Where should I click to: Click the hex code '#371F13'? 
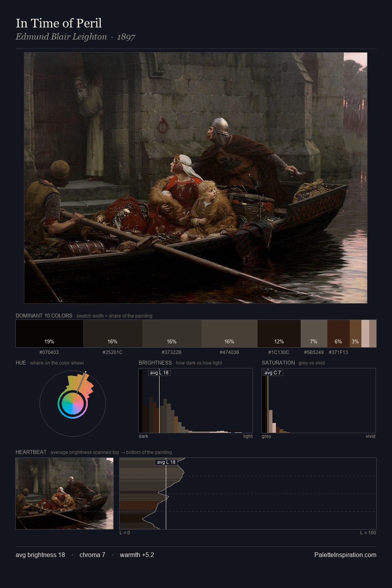pyautogui.click(x=338, y=352)
